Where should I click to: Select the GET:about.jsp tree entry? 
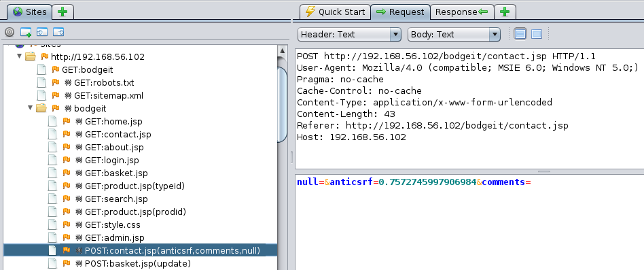(x=115, y=147)
